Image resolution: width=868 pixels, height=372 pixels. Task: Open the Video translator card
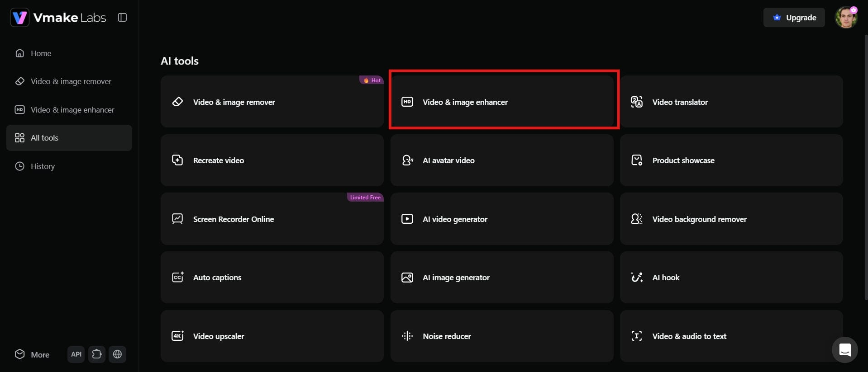pos(731,102)
